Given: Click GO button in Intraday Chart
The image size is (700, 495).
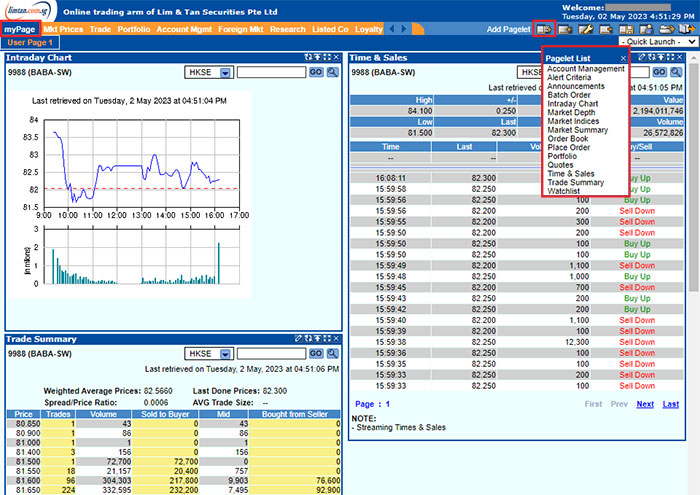Looking at the screenshot, I should [316, 72].
